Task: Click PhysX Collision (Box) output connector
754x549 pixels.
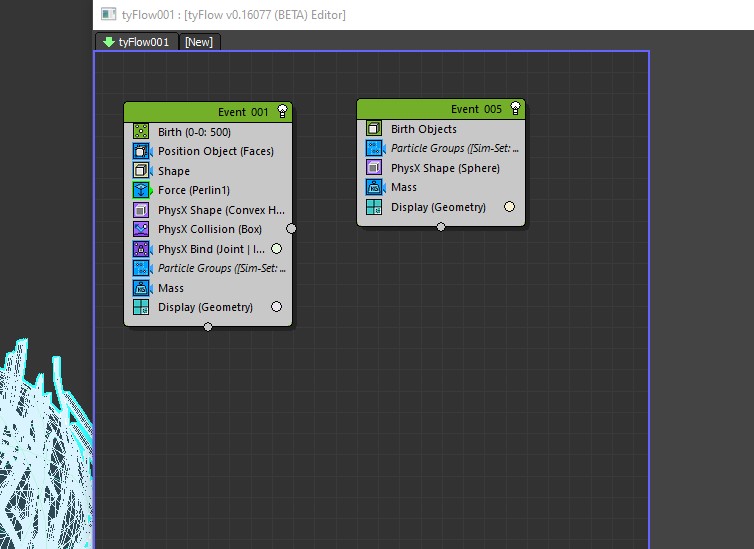Action: tap(291, 228)
